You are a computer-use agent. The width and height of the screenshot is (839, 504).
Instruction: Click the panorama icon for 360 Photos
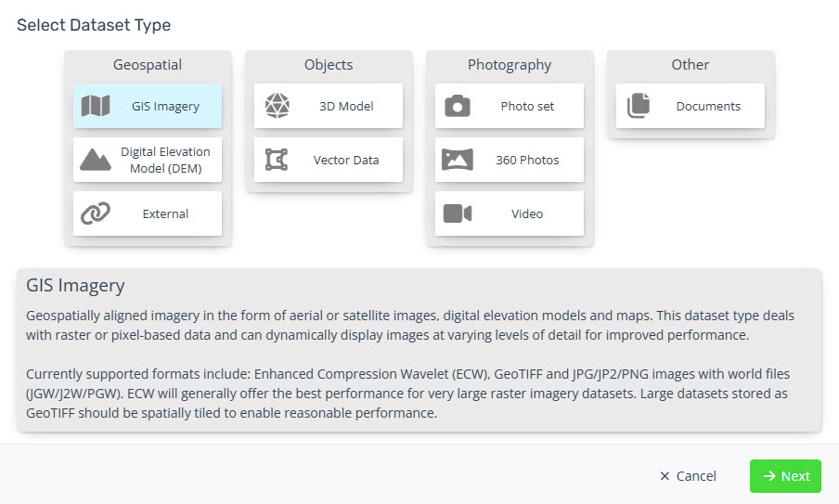pyautogui.click(x=458, y=160)
